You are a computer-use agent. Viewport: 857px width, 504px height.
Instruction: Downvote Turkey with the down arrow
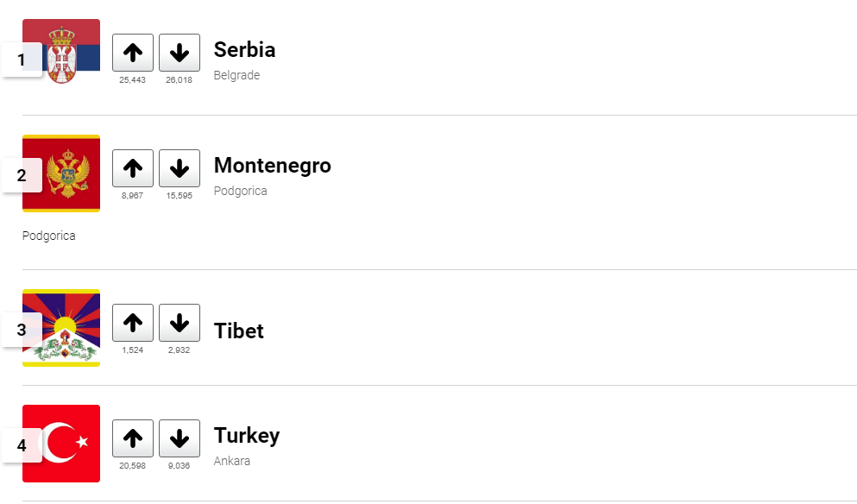180,438
